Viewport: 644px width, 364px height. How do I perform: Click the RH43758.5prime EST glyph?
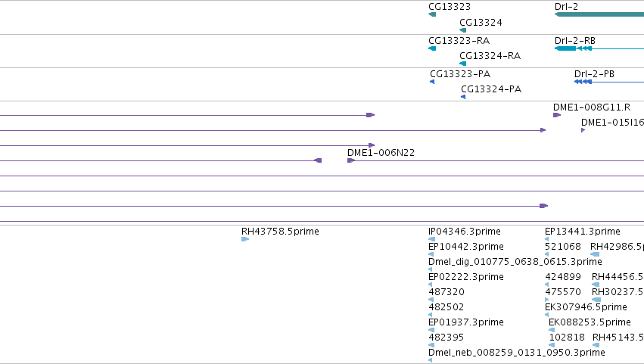(x=245, y=239)
